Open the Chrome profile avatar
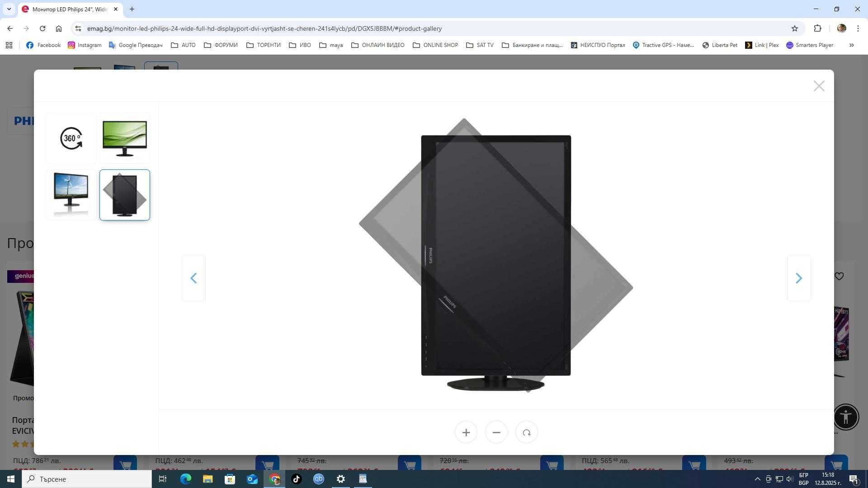This screenshot has width=868, height=488. [841, 28]
